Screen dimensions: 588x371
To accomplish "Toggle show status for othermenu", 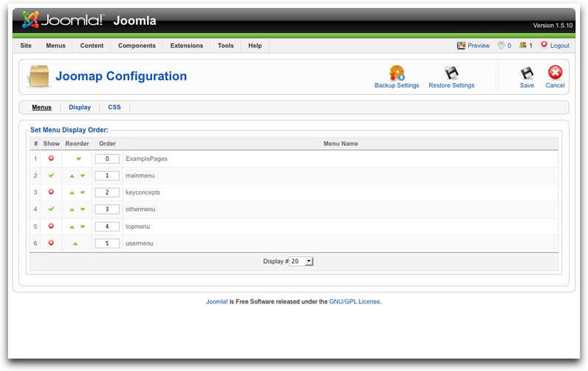I will [x=51, y=209].
